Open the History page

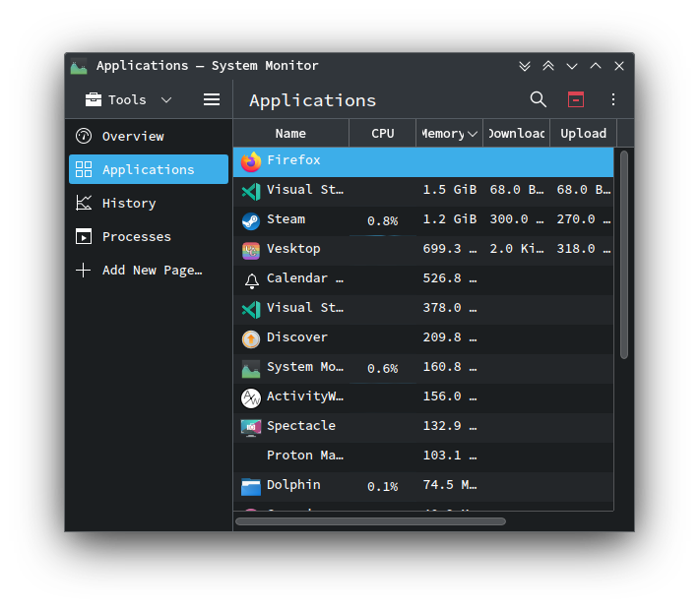tap(149, 203)
